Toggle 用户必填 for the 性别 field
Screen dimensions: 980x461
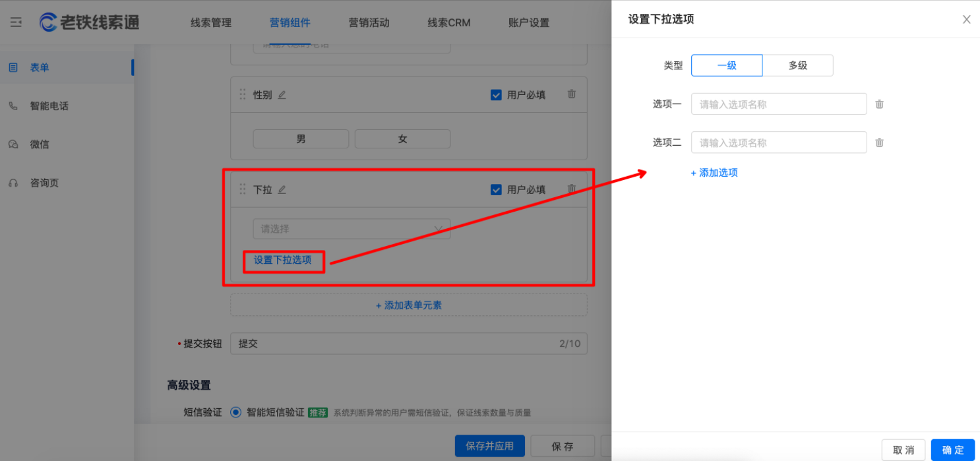[496, 94]
